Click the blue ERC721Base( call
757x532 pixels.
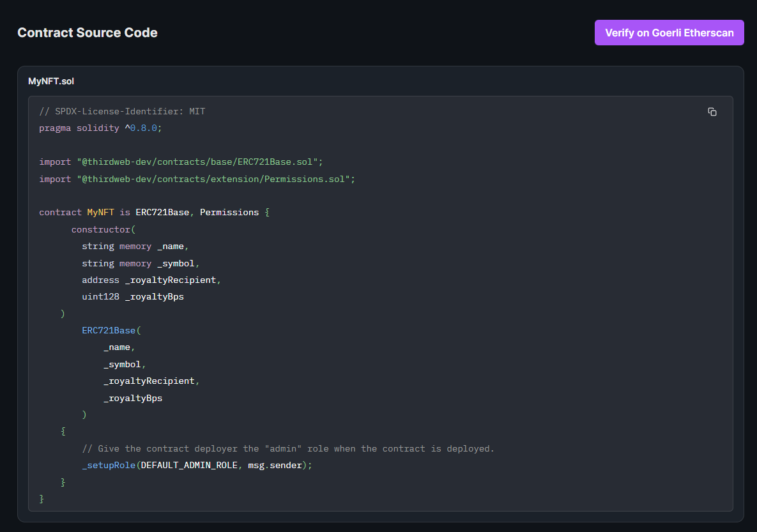pos(112,330)
